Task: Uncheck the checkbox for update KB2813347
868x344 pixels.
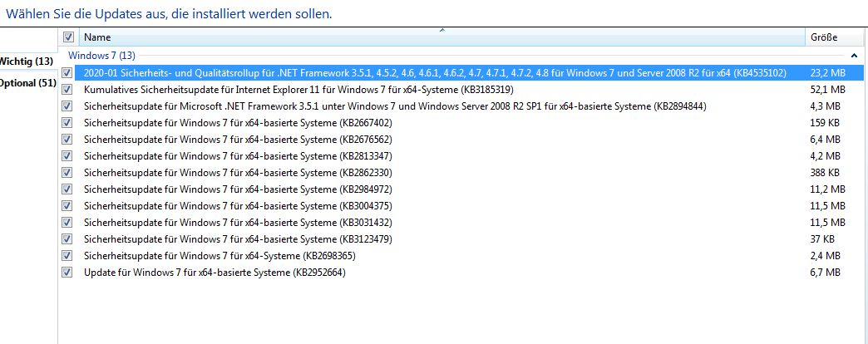Action: point(67,155)
